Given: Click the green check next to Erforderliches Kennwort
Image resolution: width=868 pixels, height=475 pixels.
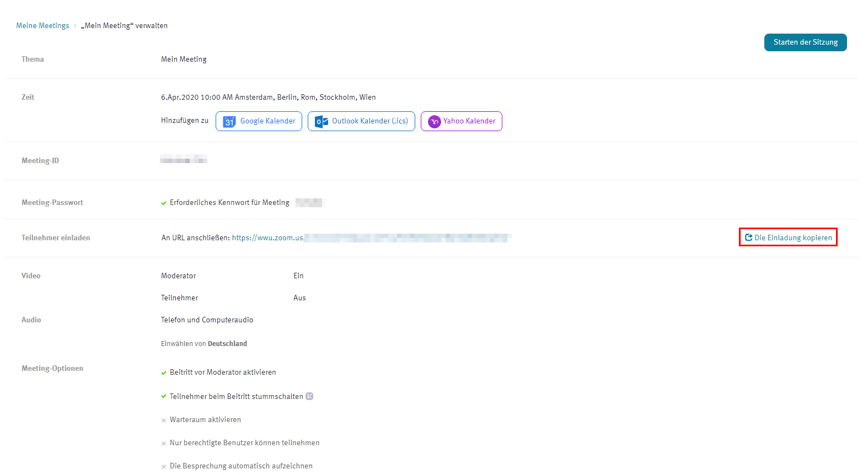Looking at the screenshot, I should [x=164, y=203].
